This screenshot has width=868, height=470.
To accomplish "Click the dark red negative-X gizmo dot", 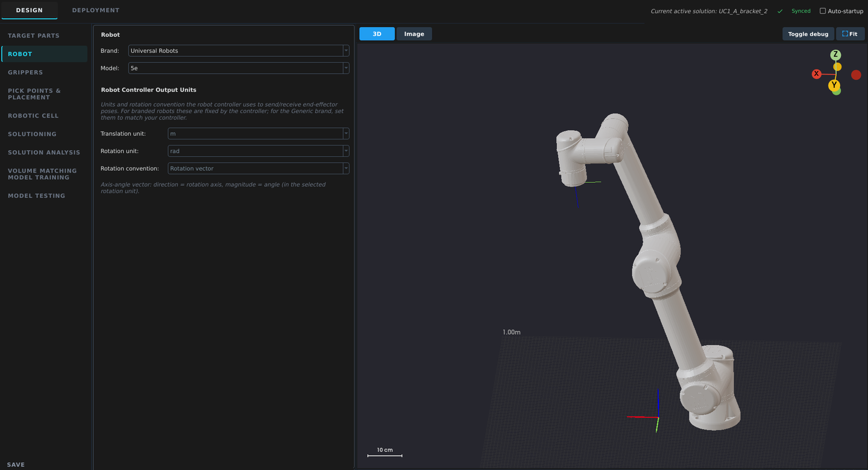I will [856, 75].
